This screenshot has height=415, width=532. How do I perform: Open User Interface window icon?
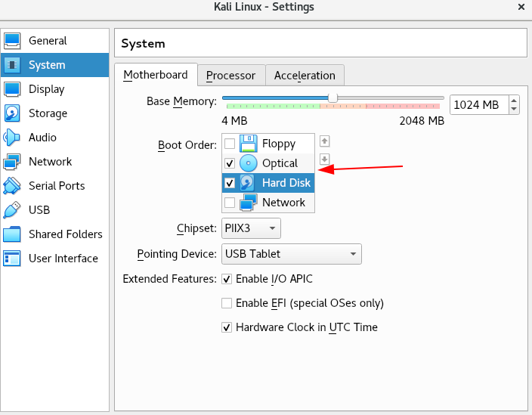pyautogui.click(x=12, y=259)
